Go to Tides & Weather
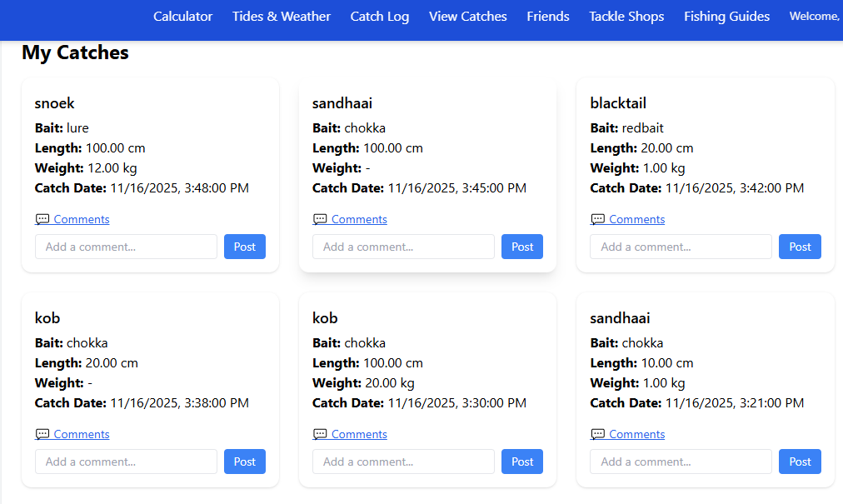The image size is (843, 504). 282,17
